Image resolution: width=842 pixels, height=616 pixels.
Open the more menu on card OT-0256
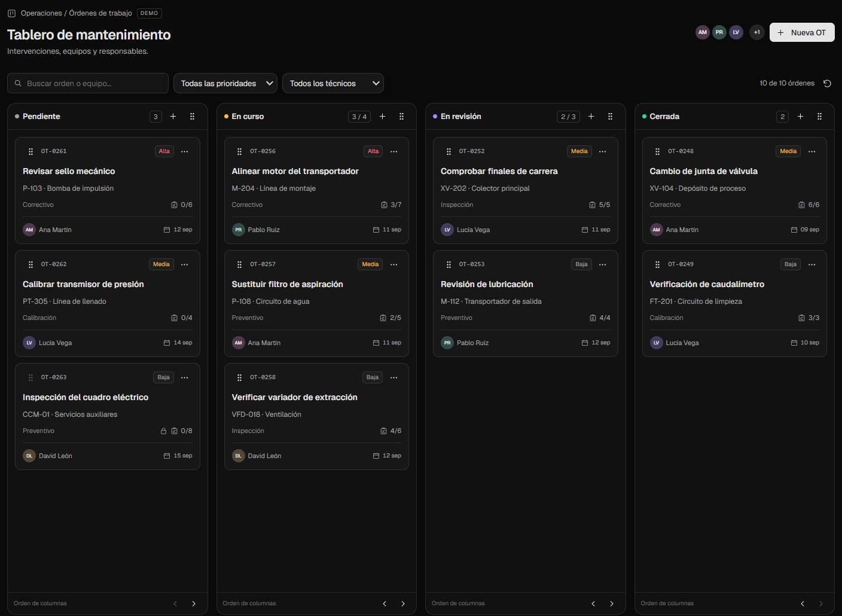tap(394, 151)
